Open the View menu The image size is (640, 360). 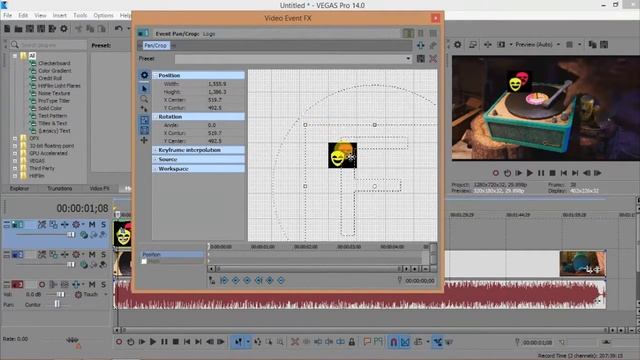point(40,16)
